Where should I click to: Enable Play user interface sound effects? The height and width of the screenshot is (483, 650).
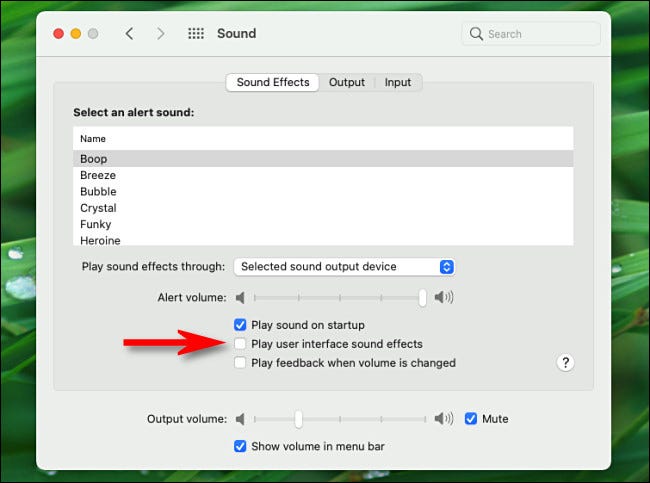(x=240, y=344)
